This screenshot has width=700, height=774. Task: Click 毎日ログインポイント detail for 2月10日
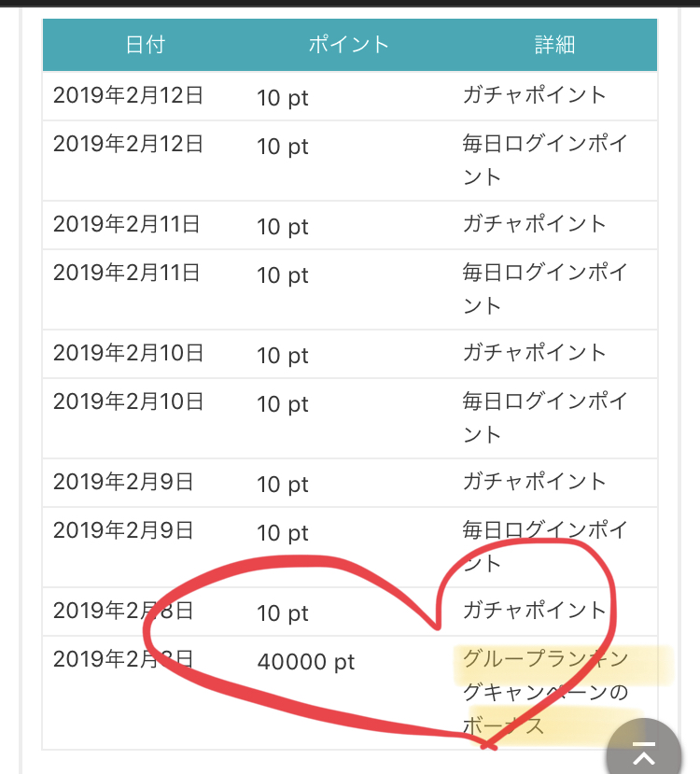pyautogui.click(x=545, y=417)
